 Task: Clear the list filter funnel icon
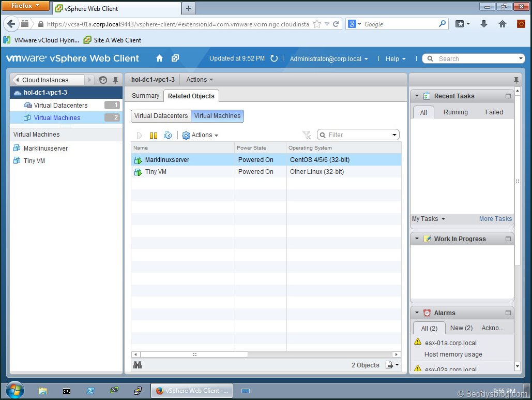(x=307, y=135)
